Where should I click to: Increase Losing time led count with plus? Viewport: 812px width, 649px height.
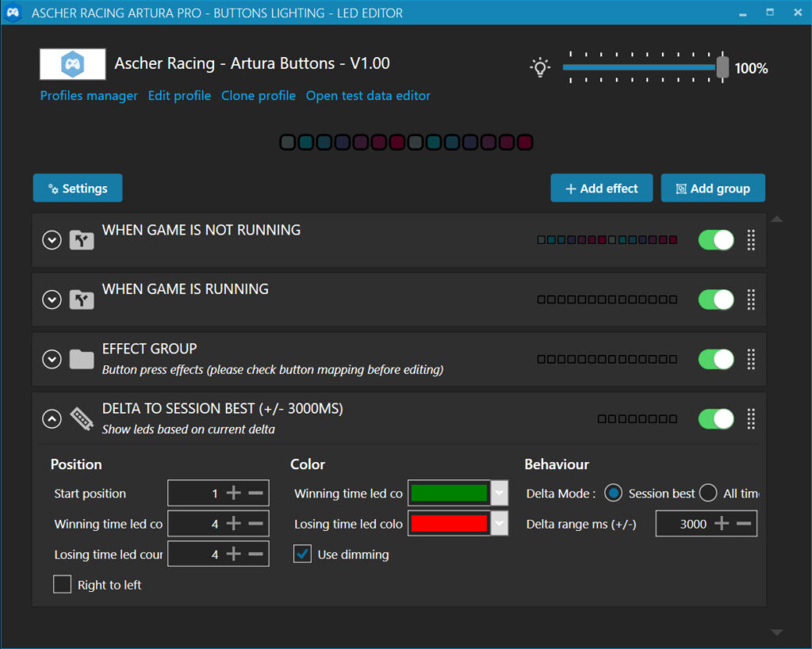[x=234, y=554]
